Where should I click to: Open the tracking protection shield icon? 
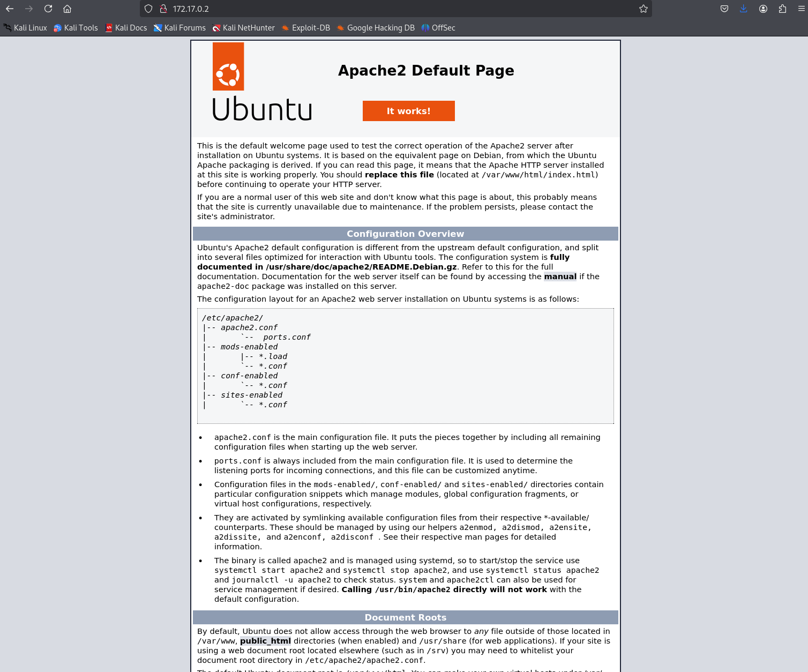pos(149,9)
